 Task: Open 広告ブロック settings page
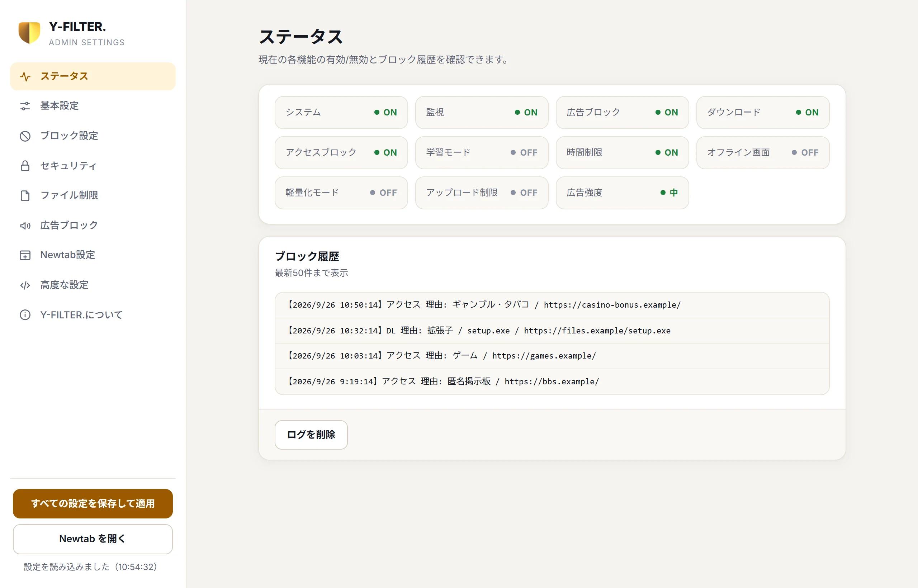[x=93, y=226]
